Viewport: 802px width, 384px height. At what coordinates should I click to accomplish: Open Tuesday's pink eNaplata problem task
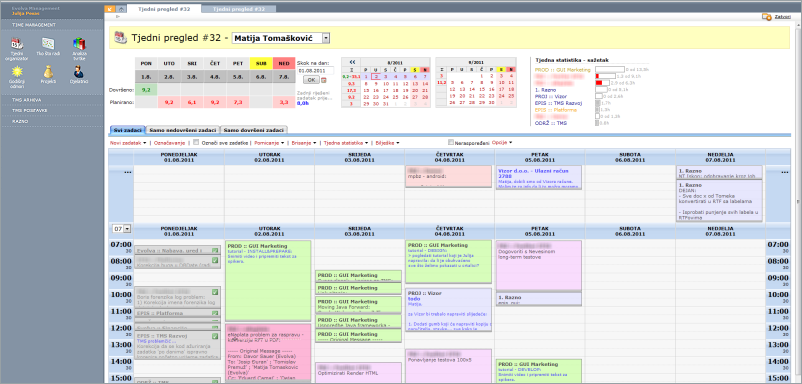[268, 353]
